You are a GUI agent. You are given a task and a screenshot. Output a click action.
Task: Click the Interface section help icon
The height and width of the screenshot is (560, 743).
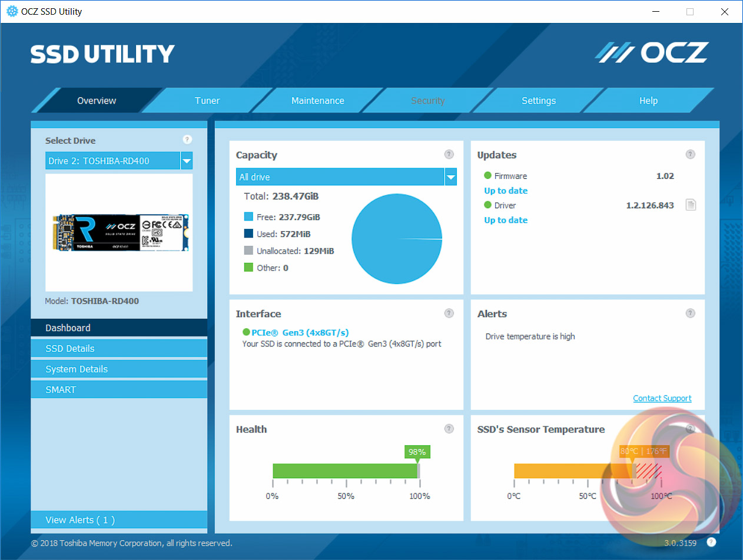pyautogui.click(x=449, y=313)
